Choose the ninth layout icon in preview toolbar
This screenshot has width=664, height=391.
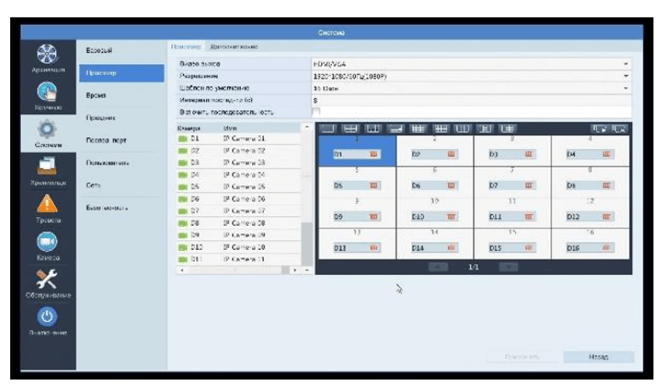coord(507,129)
